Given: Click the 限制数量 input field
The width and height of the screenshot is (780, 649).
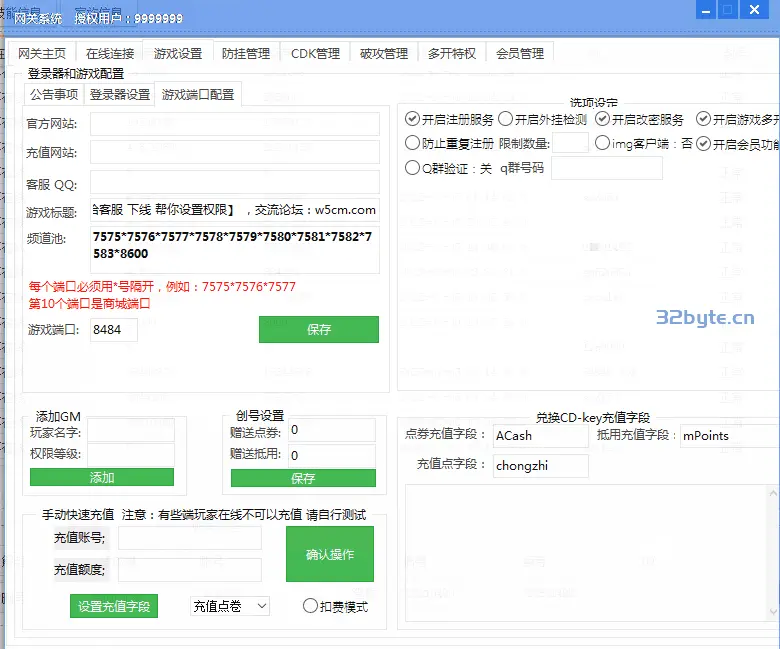Looking at the screenshot, I should [571, 143].
